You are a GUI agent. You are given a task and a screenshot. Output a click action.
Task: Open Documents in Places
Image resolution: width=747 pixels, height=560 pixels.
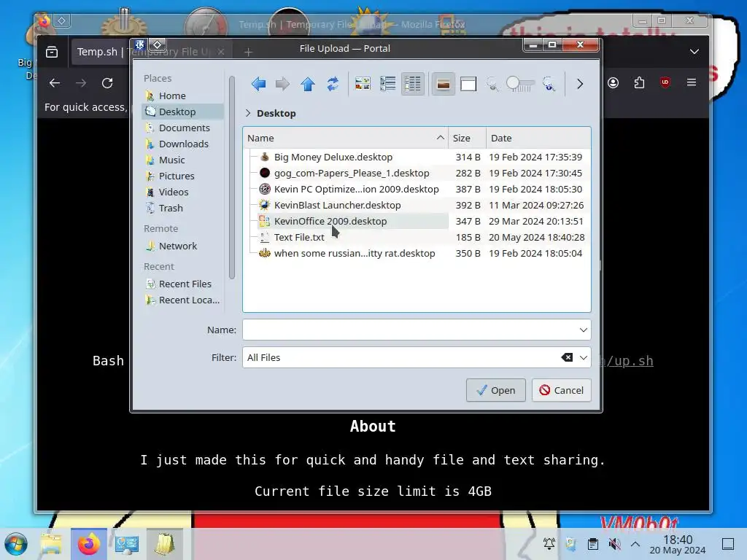click(x=182, y=128)
